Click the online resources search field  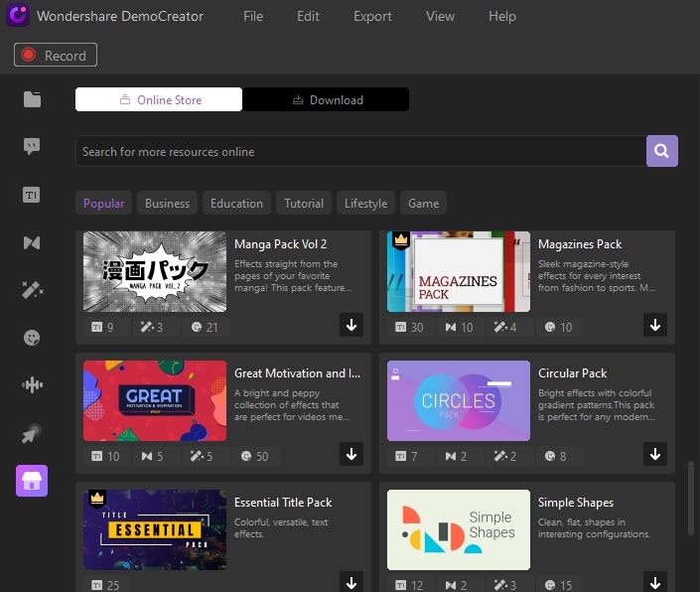pyautogui.click(x=357, y=152)
